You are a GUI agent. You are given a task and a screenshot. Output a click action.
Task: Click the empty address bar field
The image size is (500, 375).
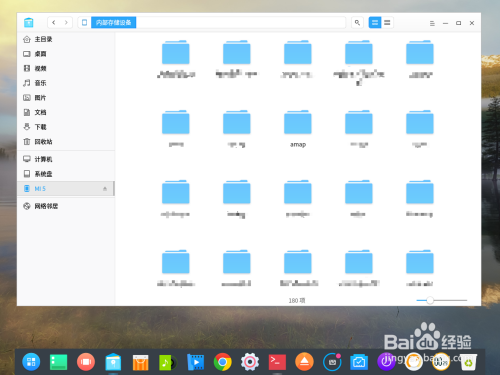(241, 23)
